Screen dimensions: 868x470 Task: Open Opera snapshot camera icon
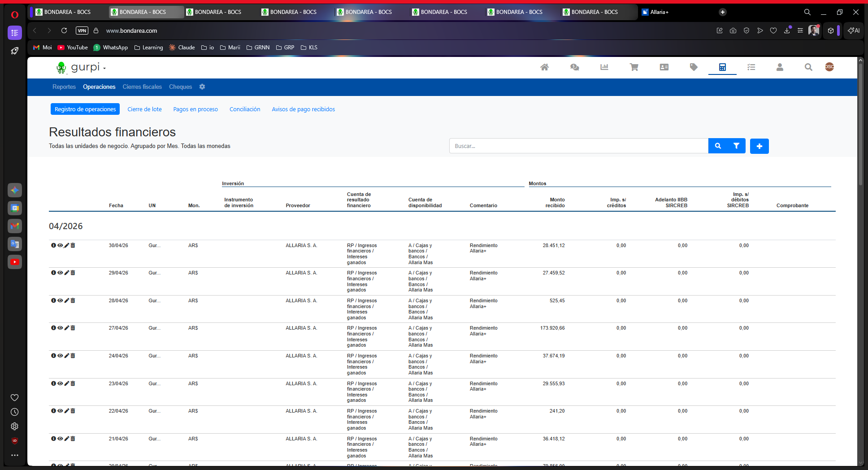click(x=733, y=31)
